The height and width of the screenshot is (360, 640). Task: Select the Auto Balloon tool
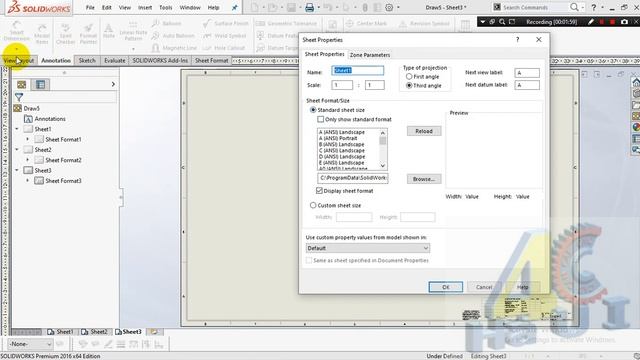pyautogui.click(x=173, y=36)
